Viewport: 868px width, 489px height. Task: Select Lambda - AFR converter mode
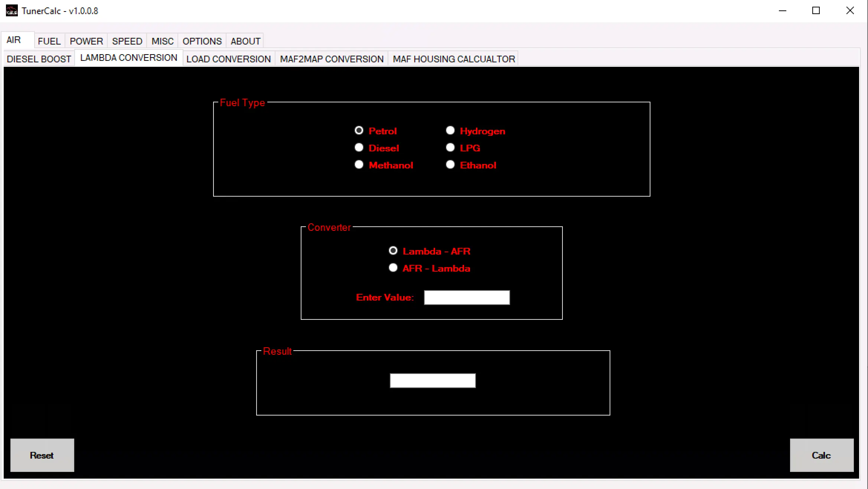[393, 251]
